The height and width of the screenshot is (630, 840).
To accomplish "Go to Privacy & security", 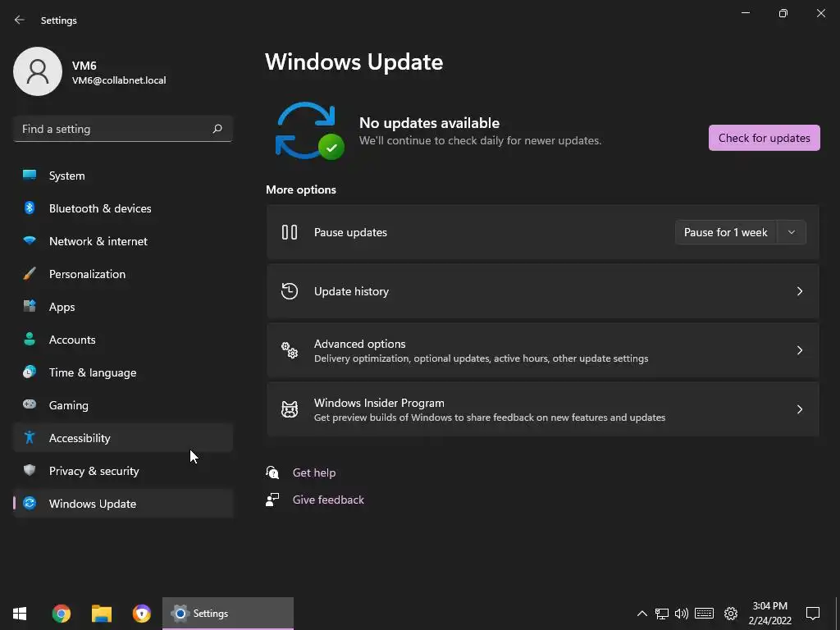I will click(123, 470).
